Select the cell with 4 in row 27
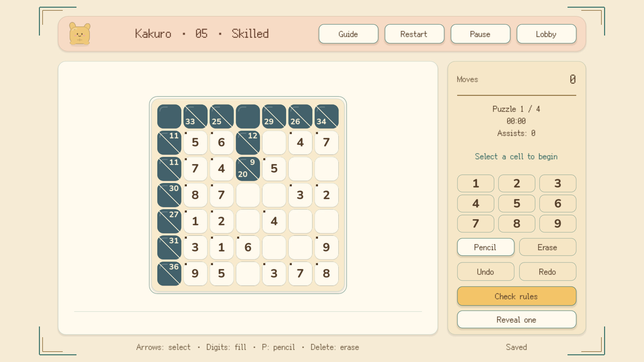The width and height of the screenshot is (644, 362). pos(274,221)
